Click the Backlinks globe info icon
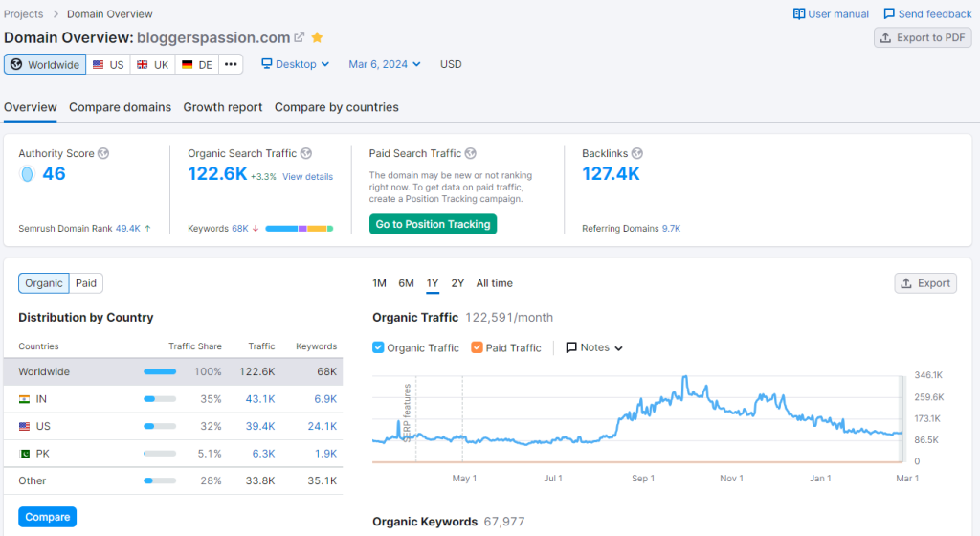The width and height of the screenshot is (980, 536). (x=636, y=153)
